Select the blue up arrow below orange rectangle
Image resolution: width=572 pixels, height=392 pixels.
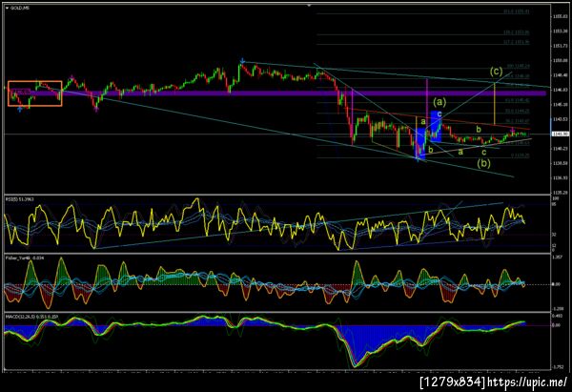click(20, 109)
